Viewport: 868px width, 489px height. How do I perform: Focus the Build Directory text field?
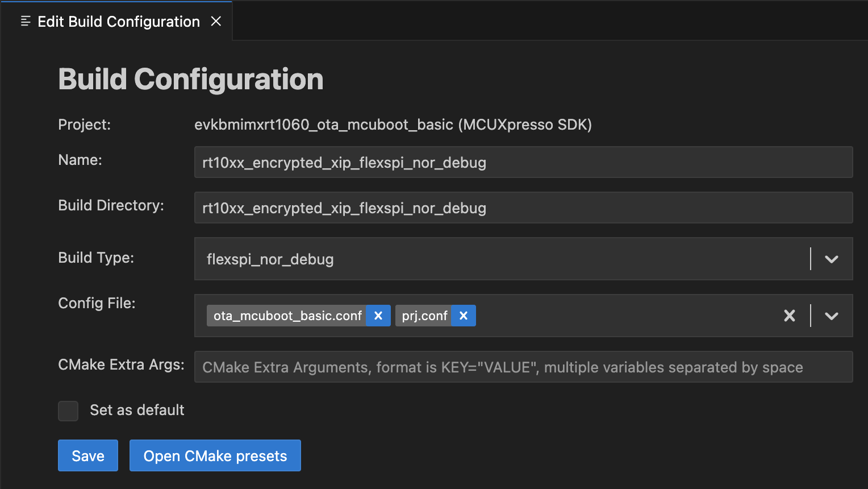(523, 208)
